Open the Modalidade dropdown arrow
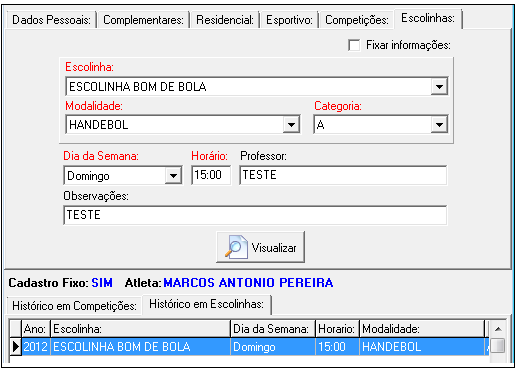This screenshot has height=370, width=518. pos(291,125)
